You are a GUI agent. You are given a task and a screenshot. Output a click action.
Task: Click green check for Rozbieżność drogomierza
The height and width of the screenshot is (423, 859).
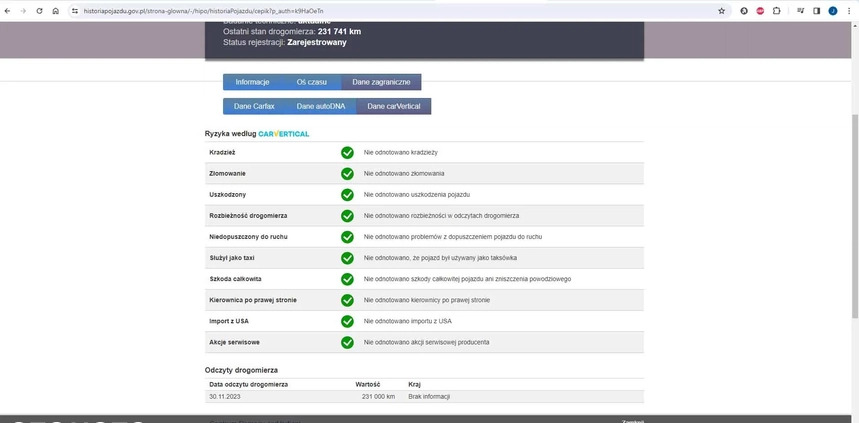coord(347,216)
